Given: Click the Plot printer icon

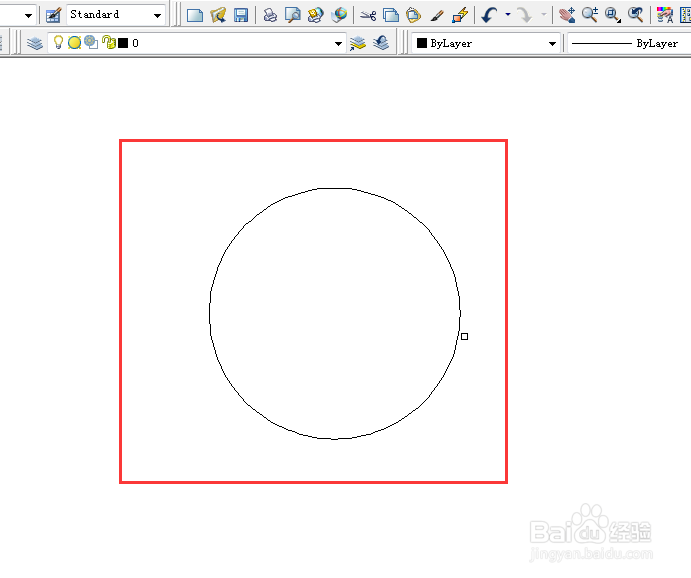Looking at the screenshot, I should coord(270,15).
